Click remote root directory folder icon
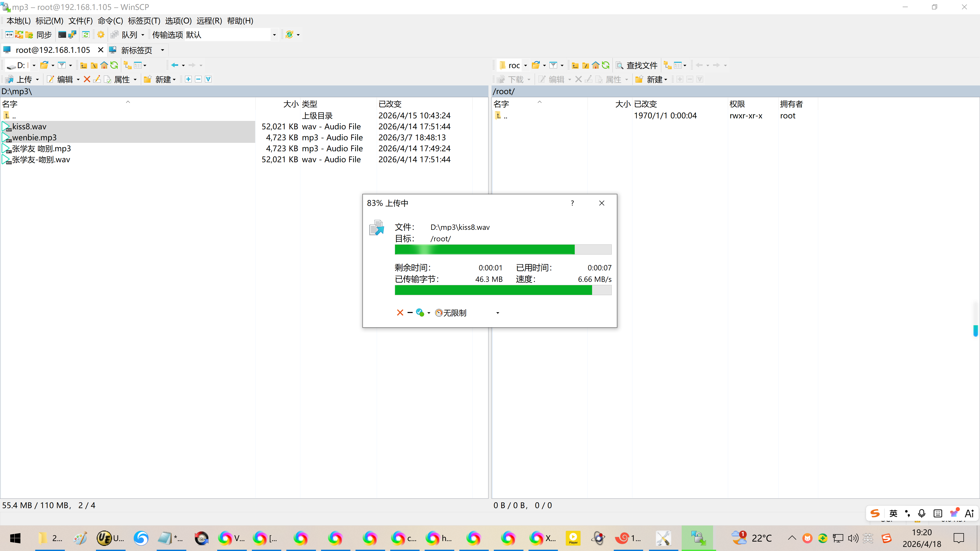The width and height of the screenshot is (980, 551). (585, 65)
